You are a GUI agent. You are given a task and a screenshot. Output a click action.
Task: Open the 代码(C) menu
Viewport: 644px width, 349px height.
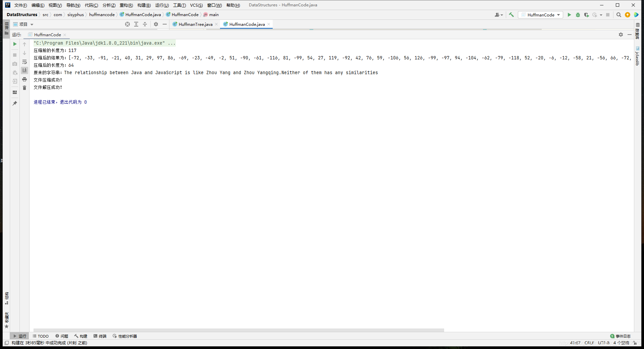click(91, 5)
